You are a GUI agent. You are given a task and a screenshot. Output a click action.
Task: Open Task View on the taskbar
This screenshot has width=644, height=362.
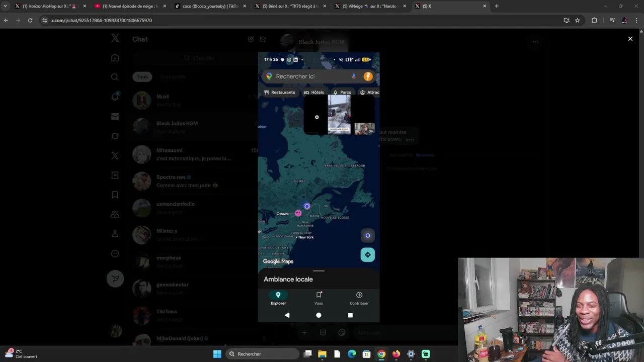[x=308, y=354]
